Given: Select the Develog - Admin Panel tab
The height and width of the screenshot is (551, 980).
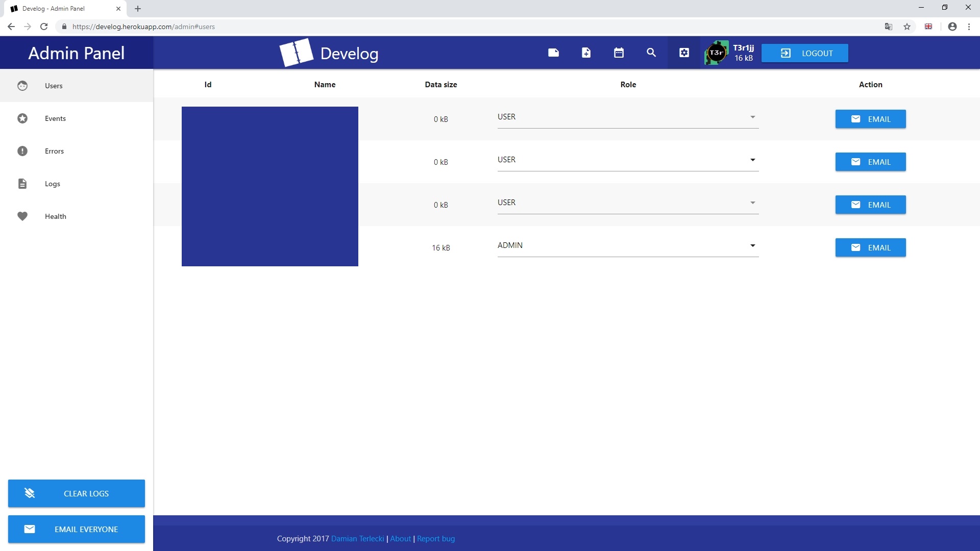Looking at the screenshot, I should 64,9.
